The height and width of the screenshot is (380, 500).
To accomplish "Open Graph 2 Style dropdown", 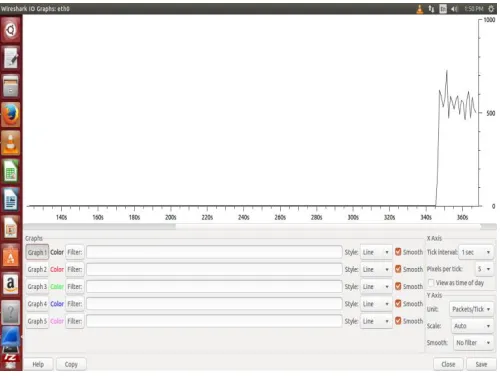I will [376, 269].
